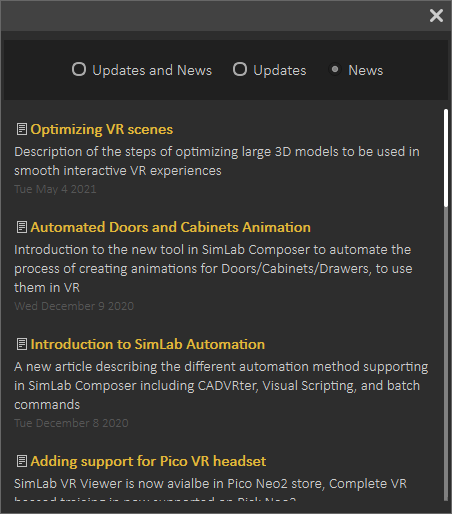Image resolution: width=452 pixels, height=514 pixels.
Task: Click the document icon beside Optimizing VR scenes
Action: coord(22,129)
